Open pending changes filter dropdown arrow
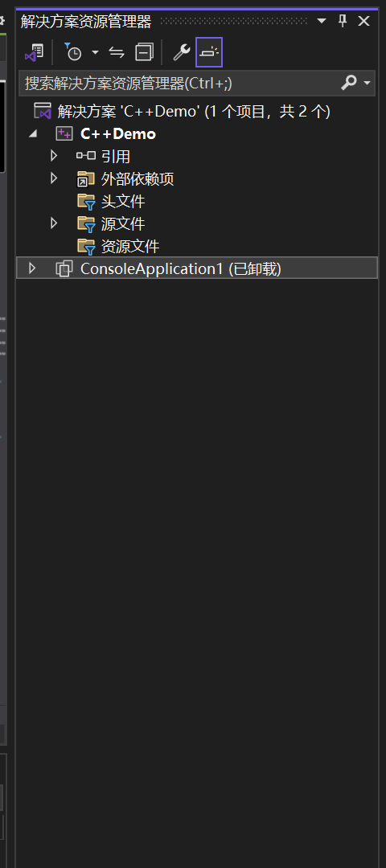386x868 pixels. [95, 52]
